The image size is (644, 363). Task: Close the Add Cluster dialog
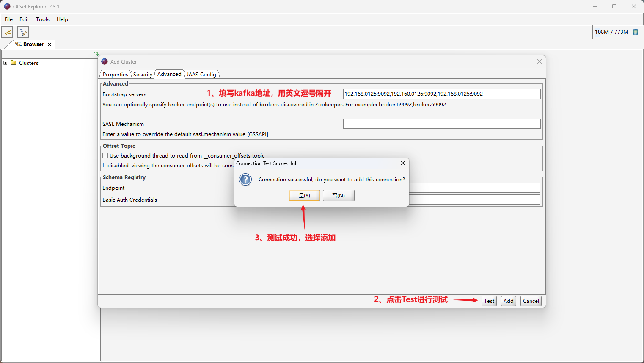pyautogui.click(x=539, y=61)
